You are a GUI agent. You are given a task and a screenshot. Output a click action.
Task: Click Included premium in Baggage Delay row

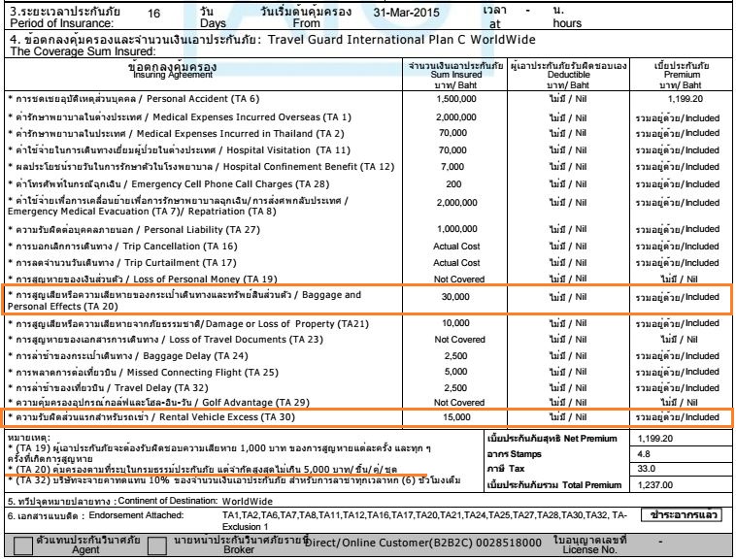tap(677, 356)
